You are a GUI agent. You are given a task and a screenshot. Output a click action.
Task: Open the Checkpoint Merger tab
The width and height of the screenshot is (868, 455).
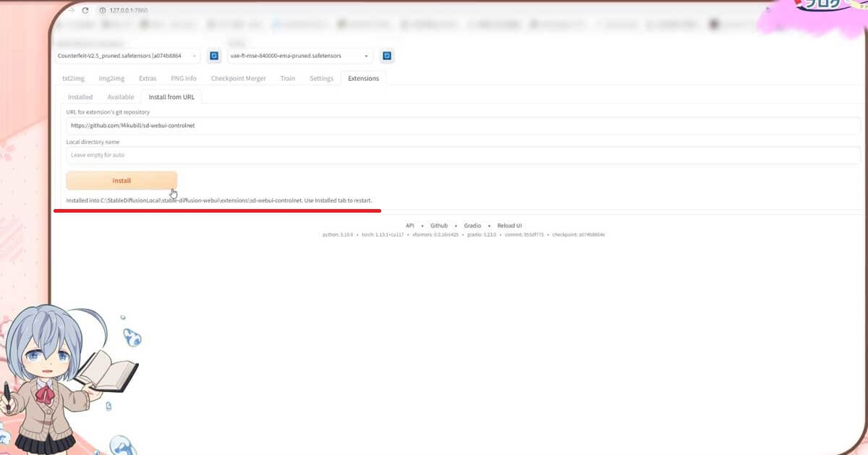pyautogui.click(x=238, y=78)
